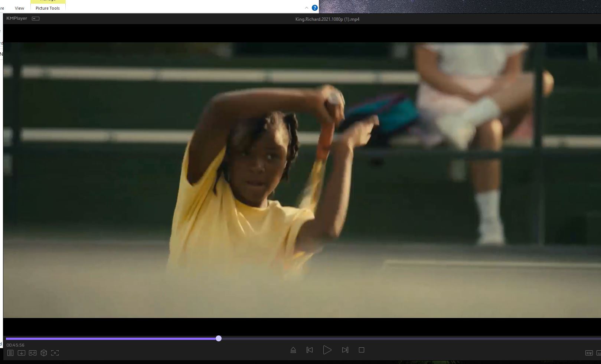Skip to the previous track

tap(310, 350)
